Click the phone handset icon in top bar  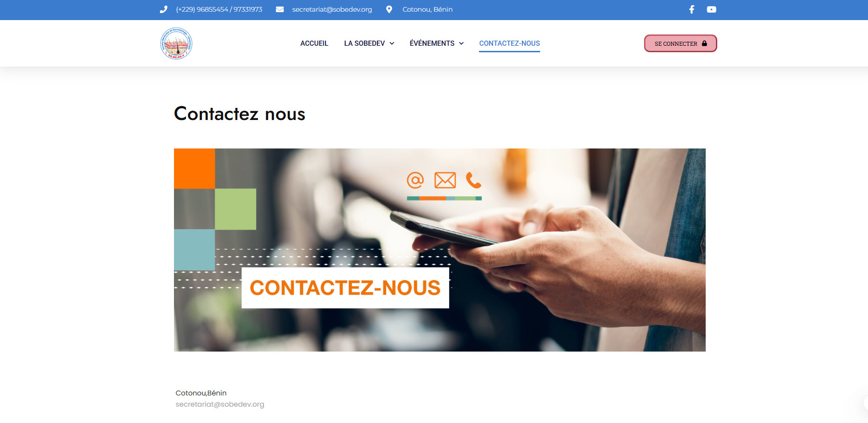point(163,9)
